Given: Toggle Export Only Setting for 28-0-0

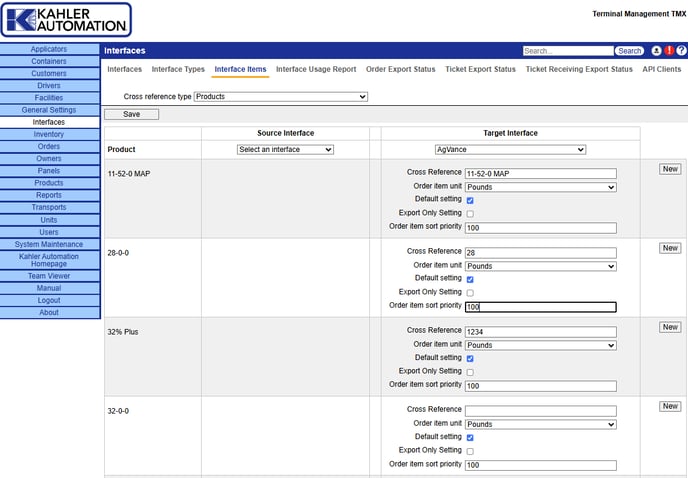Looking at the screenshot, I should [470, 293].
